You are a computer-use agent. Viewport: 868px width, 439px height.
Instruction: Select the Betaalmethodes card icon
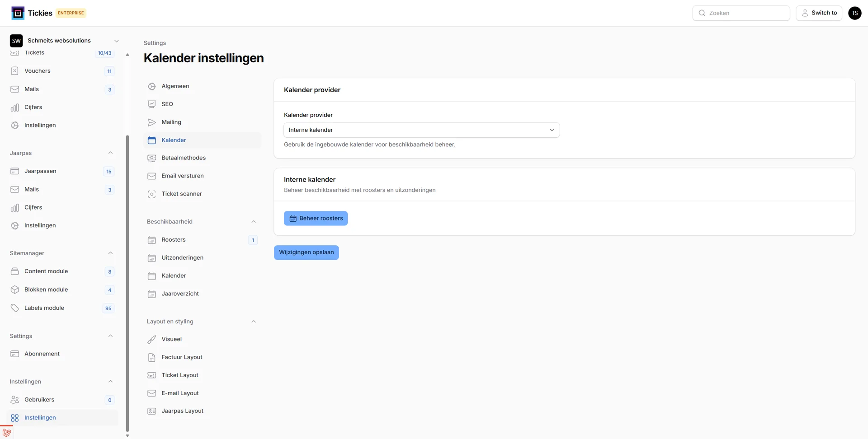[151, 158]
